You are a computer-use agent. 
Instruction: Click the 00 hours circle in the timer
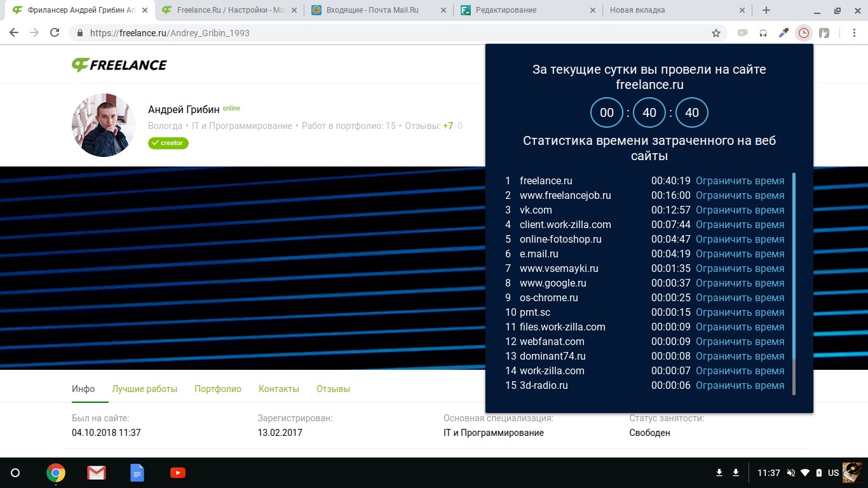coord(607,112)
